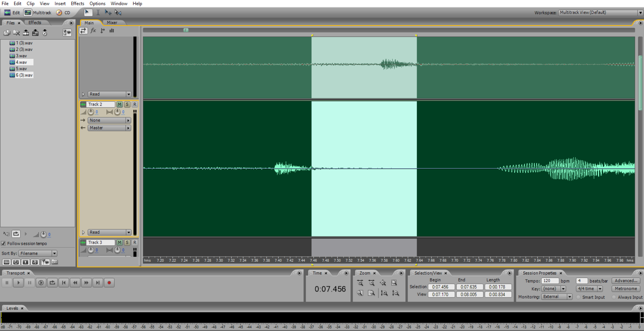Click the Loop Play button in Transport

coord(52,283)
